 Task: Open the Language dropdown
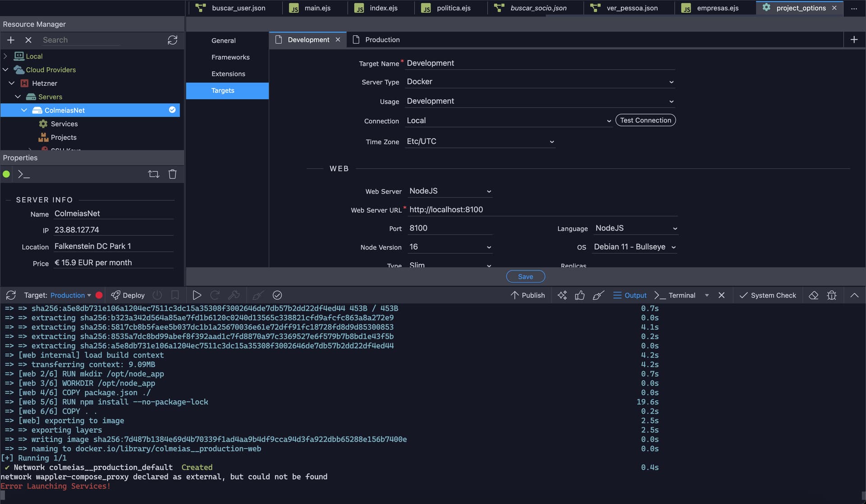pyautogui.click(x=636, y=229)
